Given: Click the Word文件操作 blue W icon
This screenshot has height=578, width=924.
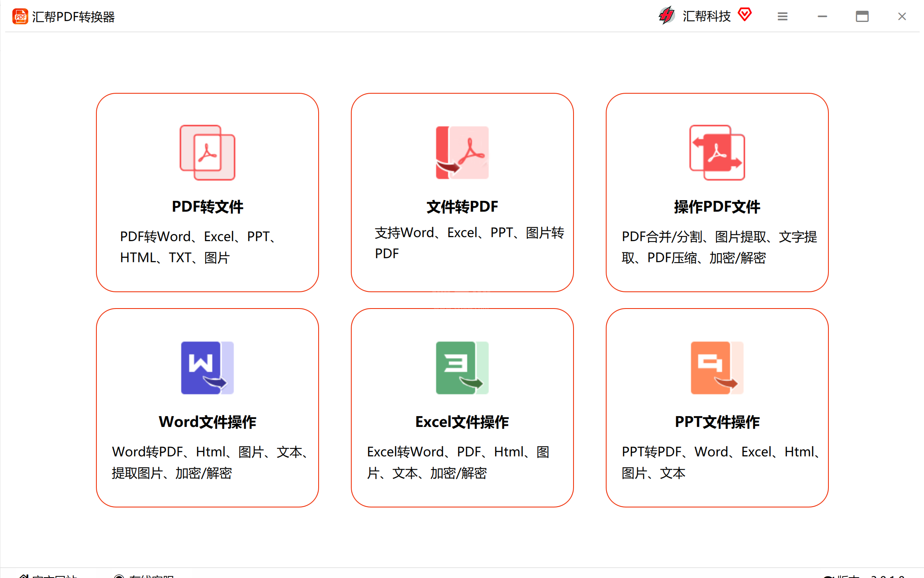Looking at the screenshot, I should click(x=208, y=368).
